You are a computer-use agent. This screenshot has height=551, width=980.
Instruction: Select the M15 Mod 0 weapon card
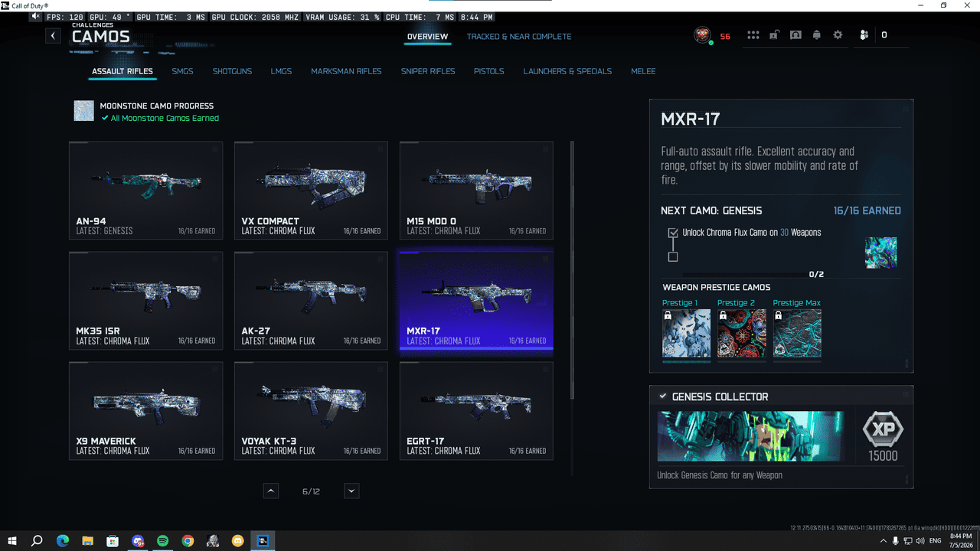click(x=476, y=191)
